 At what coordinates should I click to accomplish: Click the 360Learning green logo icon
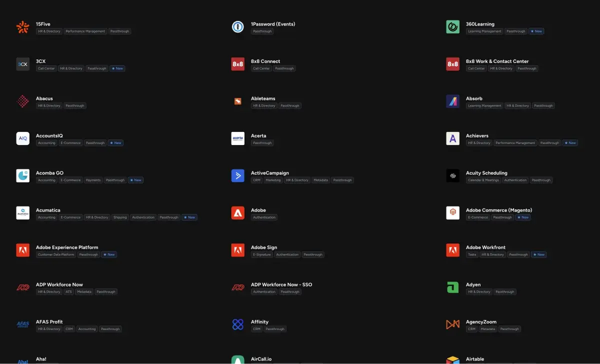[453, 27]
